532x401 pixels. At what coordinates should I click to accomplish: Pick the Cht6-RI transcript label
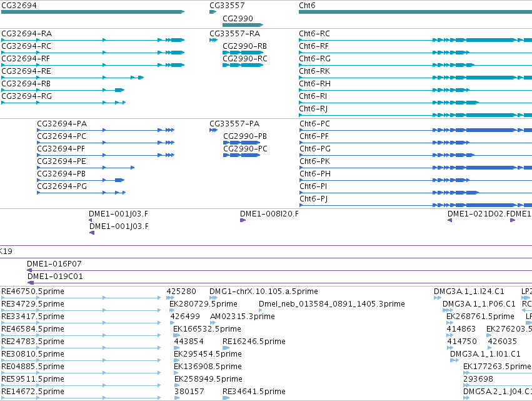pyautogui.click(x=313, y=96)
